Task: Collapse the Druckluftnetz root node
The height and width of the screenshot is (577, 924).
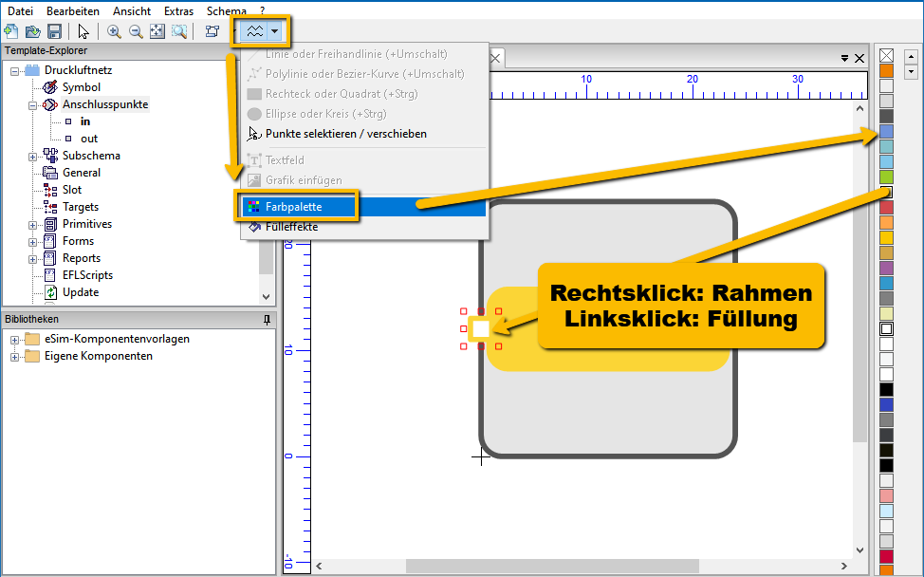Action: click(x=15, y=71)
